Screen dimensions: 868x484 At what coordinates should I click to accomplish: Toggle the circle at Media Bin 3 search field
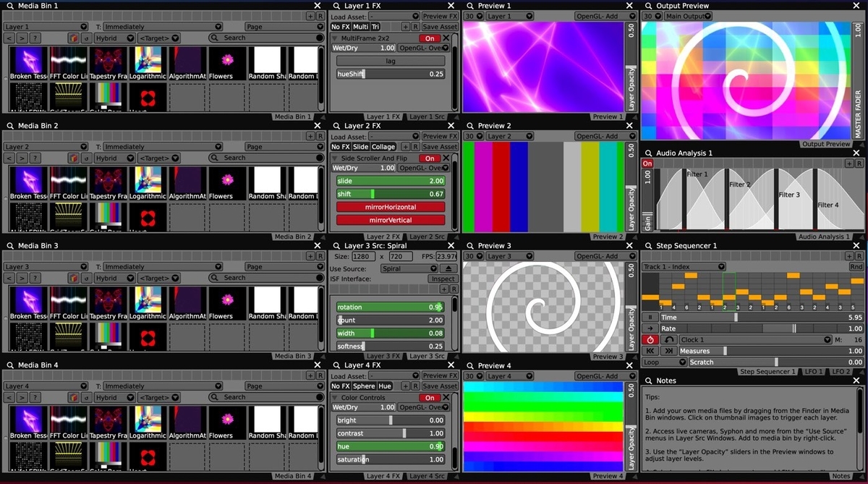pyautogui.click(x=320, y=278)
